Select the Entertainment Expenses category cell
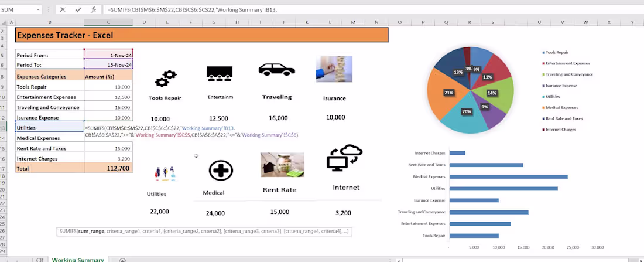 tap(50, 97)
